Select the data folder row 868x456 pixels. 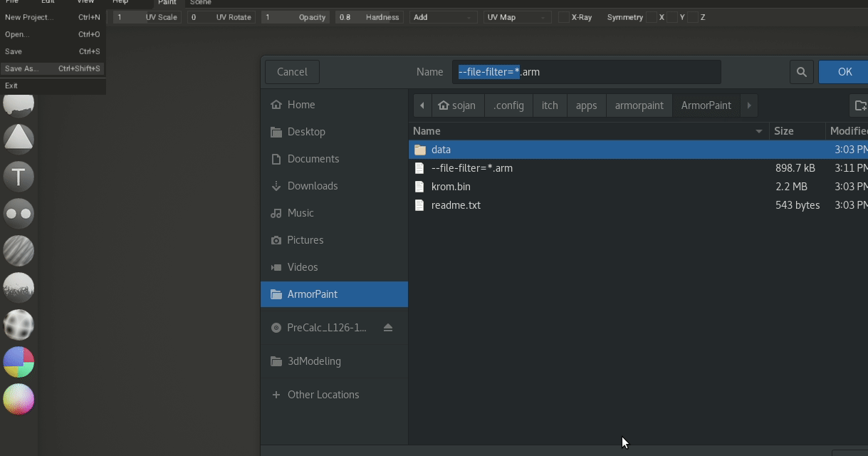(639, 150)
